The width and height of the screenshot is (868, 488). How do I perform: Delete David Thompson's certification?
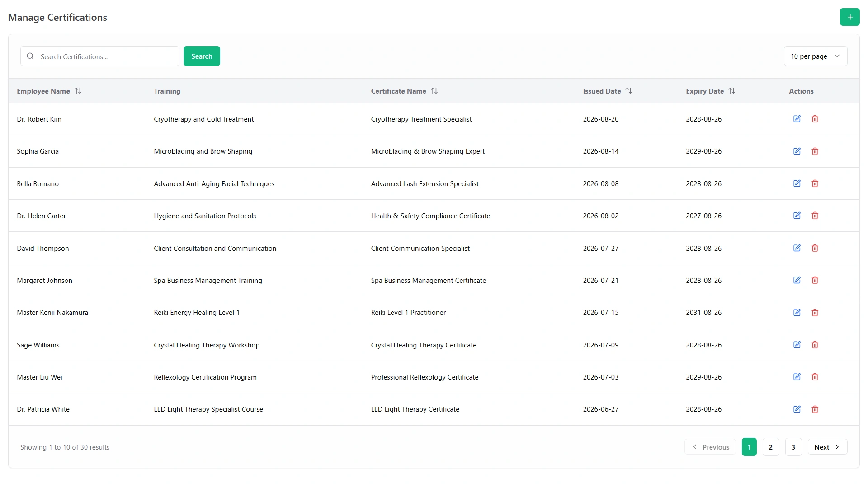[815, 248]
